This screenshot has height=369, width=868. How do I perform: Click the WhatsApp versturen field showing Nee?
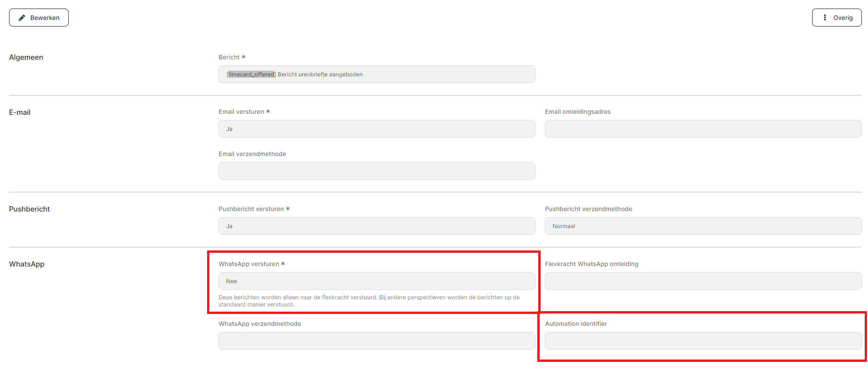[377, 281]
